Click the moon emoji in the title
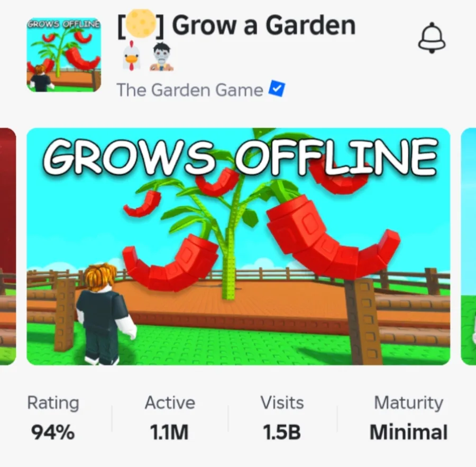The height and width of the screenshot is (467, 476). [x=141, y=24]
